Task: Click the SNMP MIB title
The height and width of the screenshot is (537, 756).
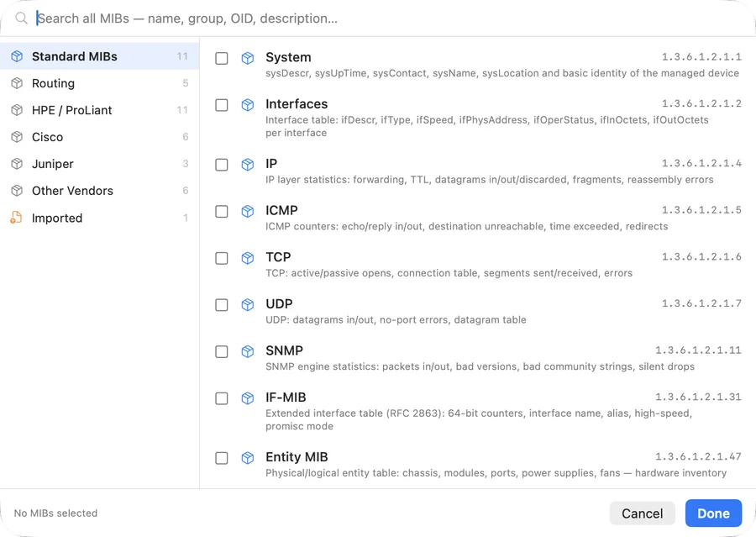Action: (285, 350)
